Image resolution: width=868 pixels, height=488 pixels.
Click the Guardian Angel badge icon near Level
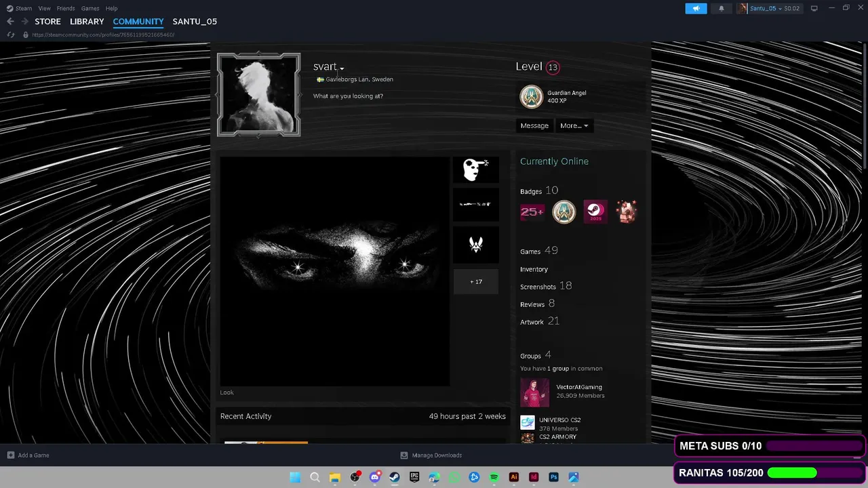[532, 97]
